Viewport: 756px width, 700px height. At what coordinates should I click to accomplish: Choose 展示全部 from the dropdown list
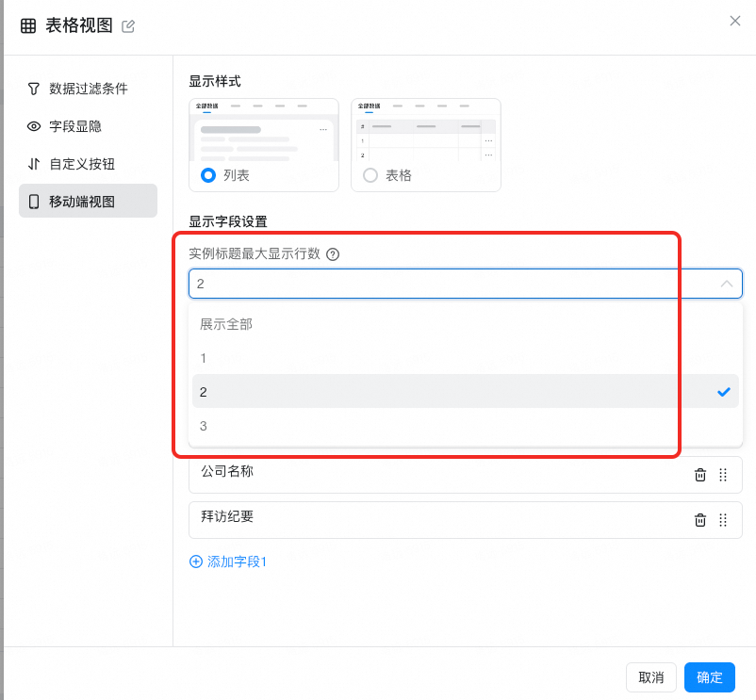226,324
